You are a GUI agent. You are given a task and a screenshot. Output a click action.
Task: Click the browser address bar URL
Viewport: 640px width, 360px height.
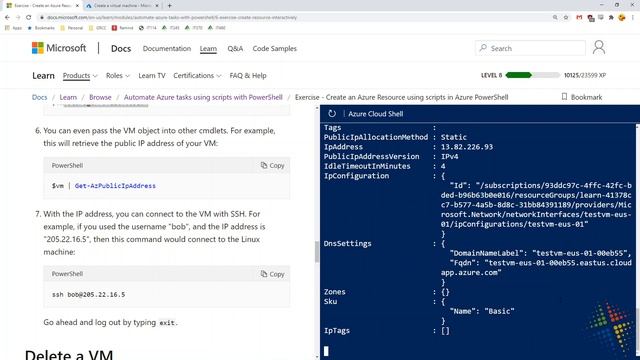[171, 18]
